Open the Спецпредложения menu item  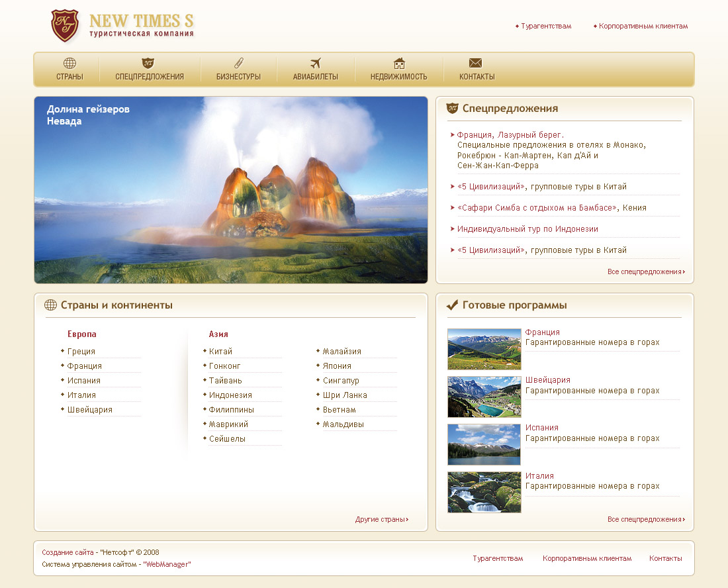(x=150, y=77)
